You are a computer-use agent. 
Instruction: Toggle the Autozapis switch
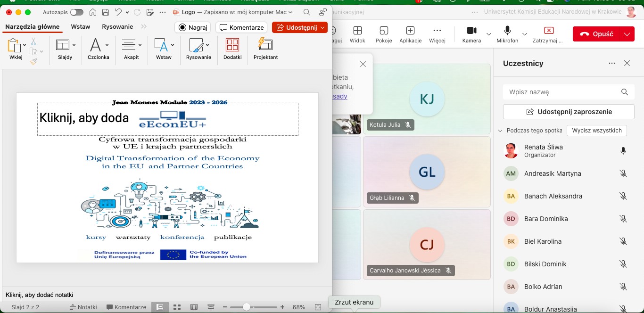(76, 12)
